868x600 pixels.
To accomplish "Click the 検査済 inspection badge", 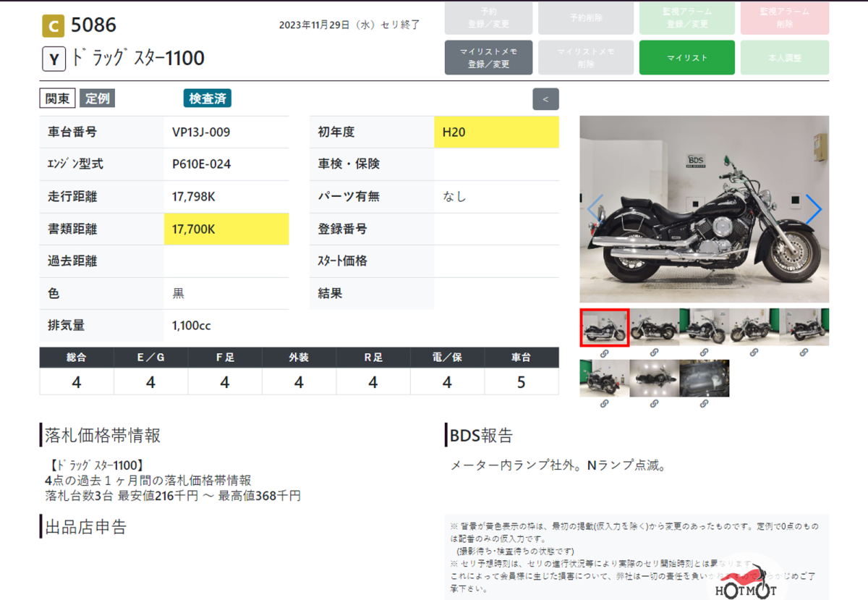I will point(208,98).
